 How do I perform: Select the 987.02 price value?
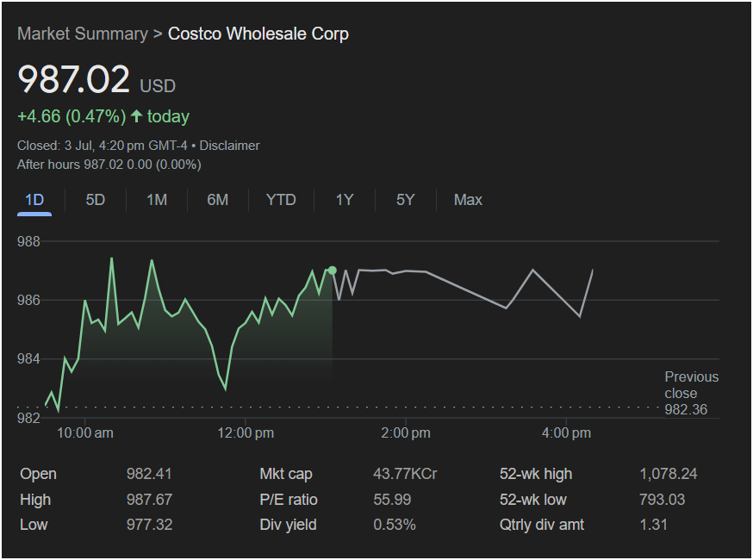click(x=73, y=79)
